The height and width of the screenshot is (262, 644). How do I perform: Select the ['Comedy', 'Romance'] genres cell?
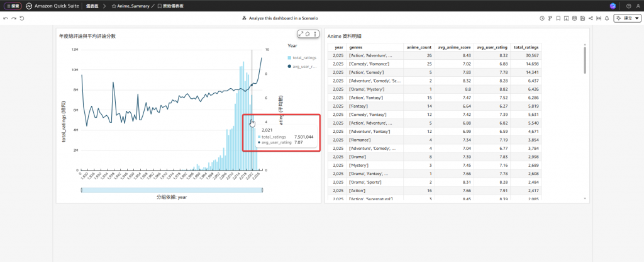point(375,64)
